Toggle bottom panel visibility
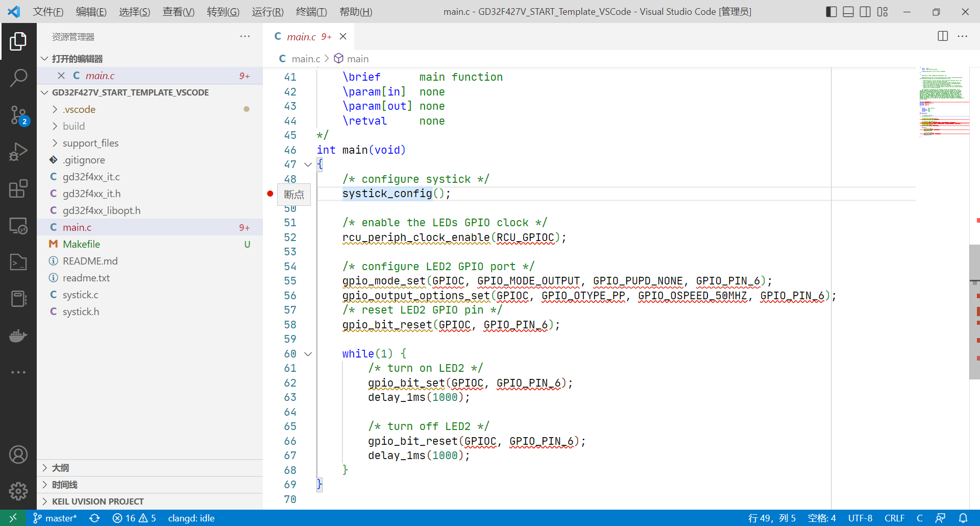980x526 pixels. coord(848,12)
